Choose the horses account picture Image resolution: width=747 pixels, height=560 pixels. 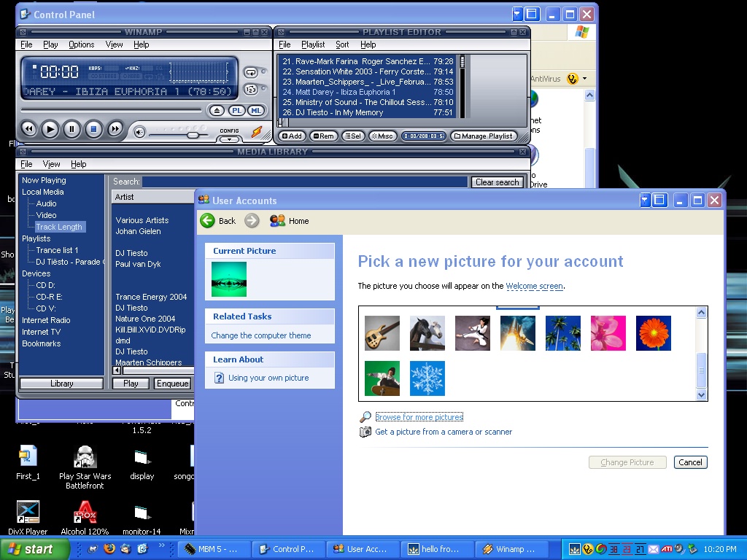tap(427, 332)
